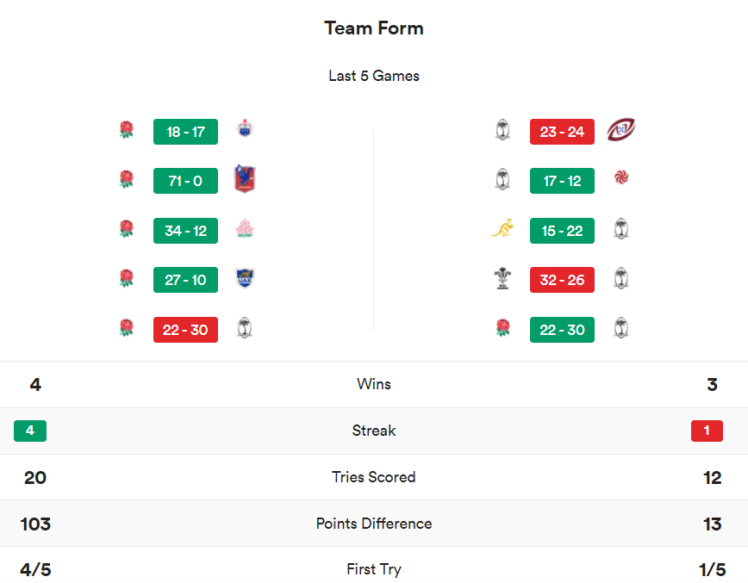Screen dimensions: 748x583
Task: Click the England rose left of 18 - 17
Action: tap(126, 130)
